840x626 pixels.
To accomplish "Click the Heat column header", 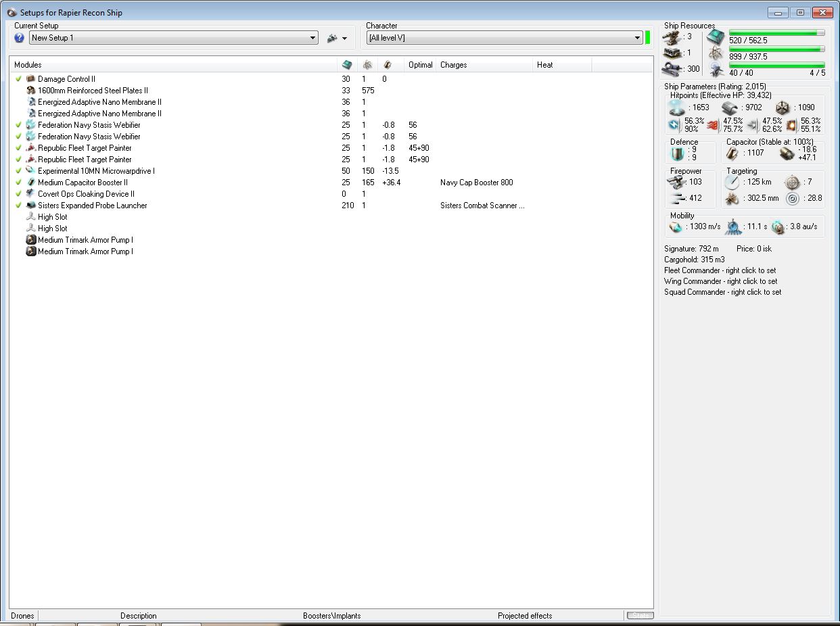I will point(562,65).
